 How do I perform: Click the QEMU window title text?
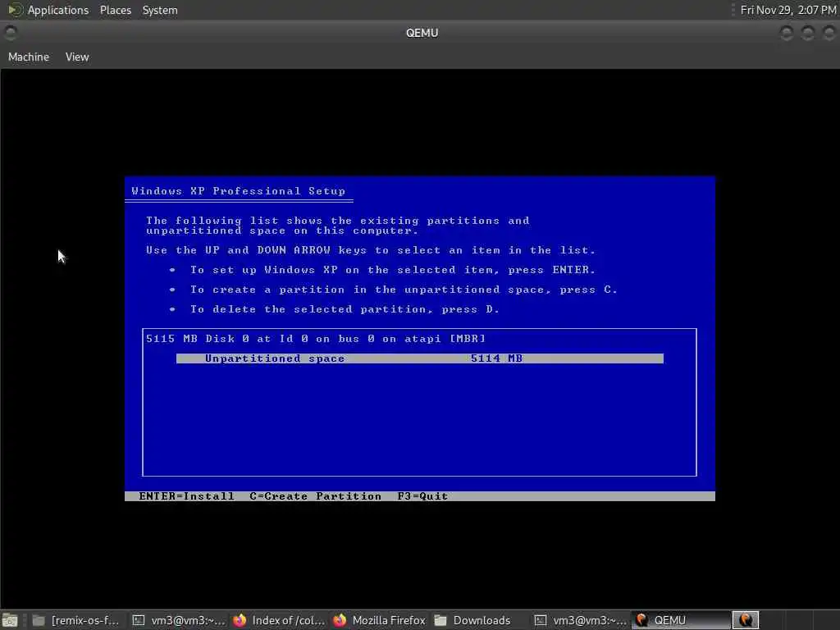[422, 33]
